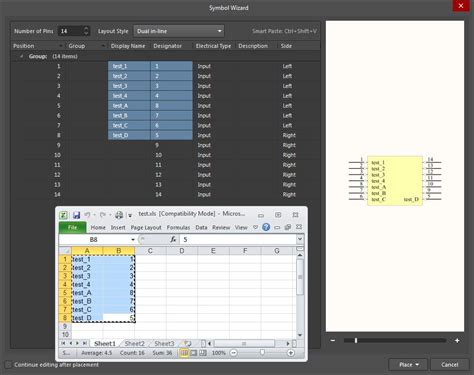Open Excel Help question mark icon
Image resolution: width=474 pixels, height=375 pixels.
click(x=266, y=227)
